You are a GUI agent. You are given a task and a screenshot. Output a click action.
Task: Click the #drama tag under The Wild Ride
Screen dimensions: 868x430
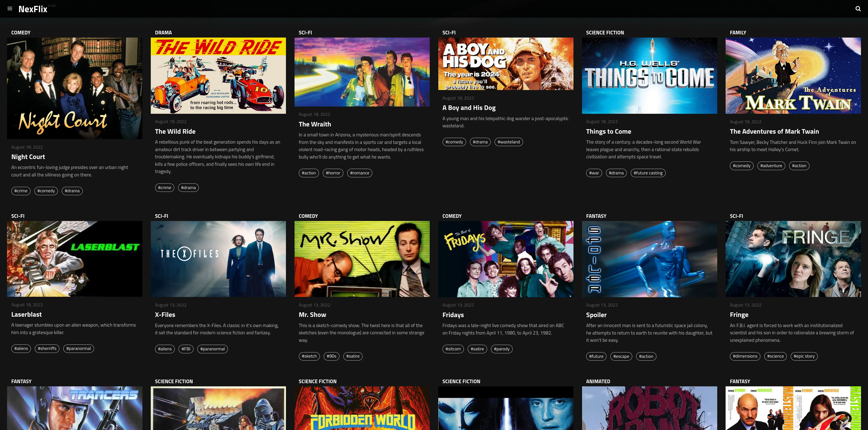pos(188,188)
